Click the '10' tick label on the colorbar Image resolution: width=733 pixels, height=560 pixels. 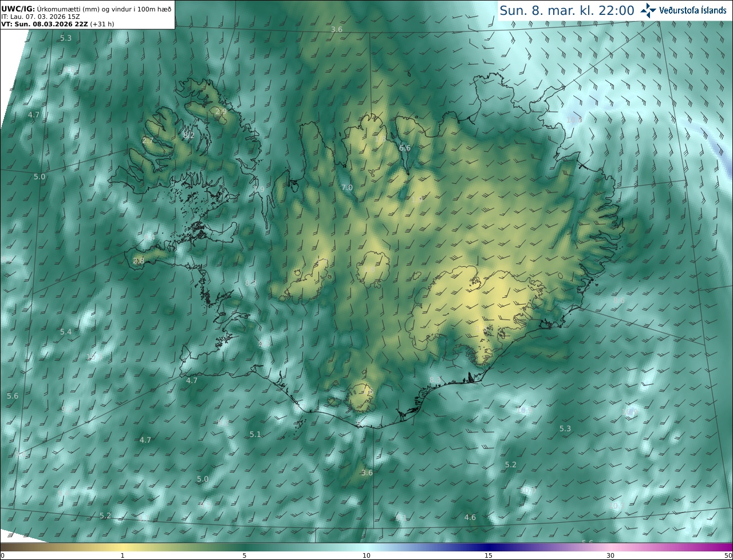pyautogui.click(x=366, y=555)
